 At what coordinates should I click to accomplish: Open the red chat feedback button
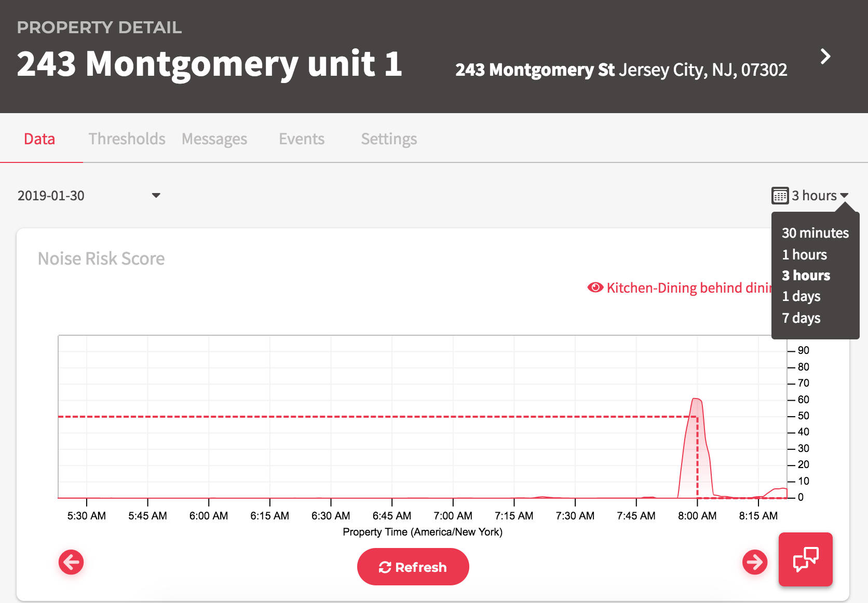[806, 559]
